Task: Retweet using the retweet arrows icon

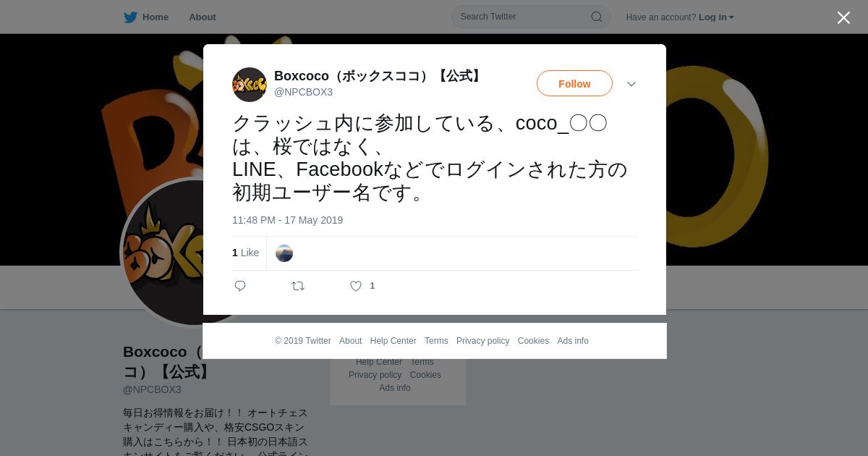Action: coord(298,286)
